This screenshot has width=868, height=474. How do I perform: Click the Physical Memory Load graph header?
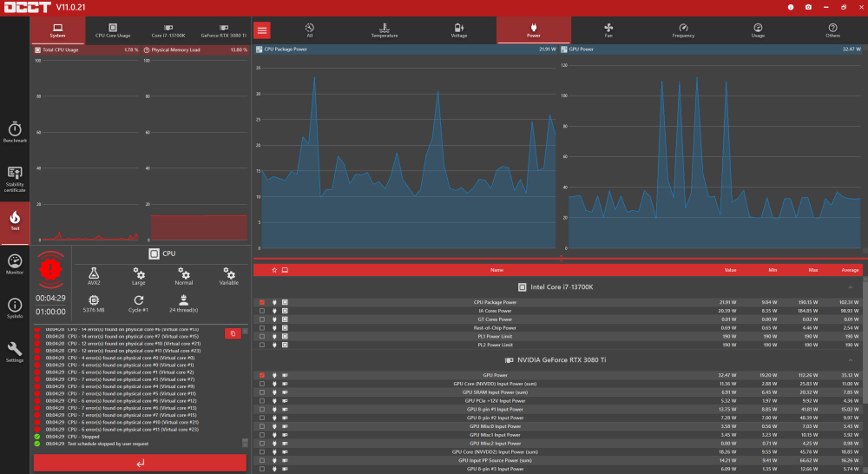click(195, 49)
